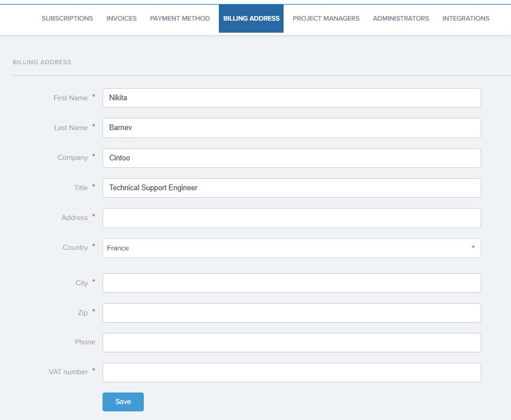Click the Title label text

pos(81,188)
